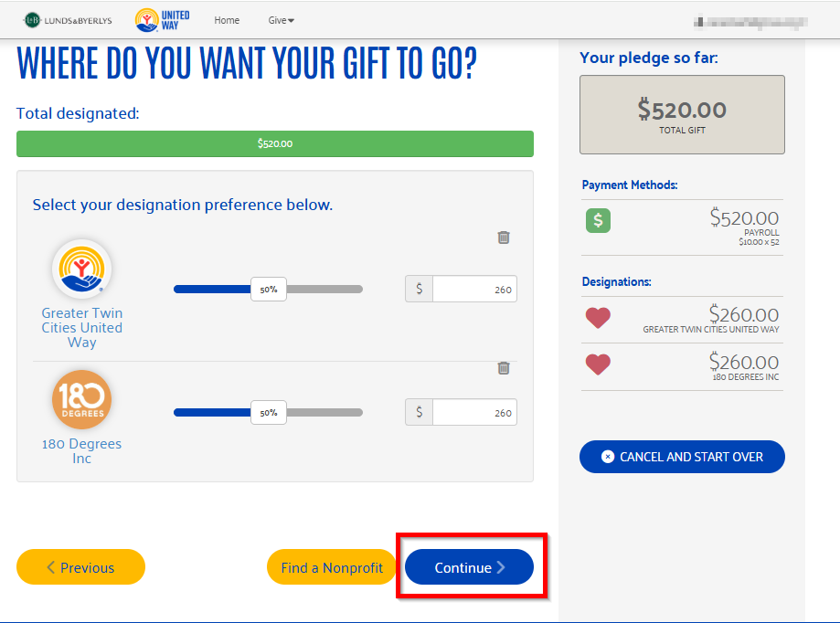Viewport: 840px width, 623px height.
Task: Click the heart icon beside 180 Degrees Inc
Action: click(598, 365)
